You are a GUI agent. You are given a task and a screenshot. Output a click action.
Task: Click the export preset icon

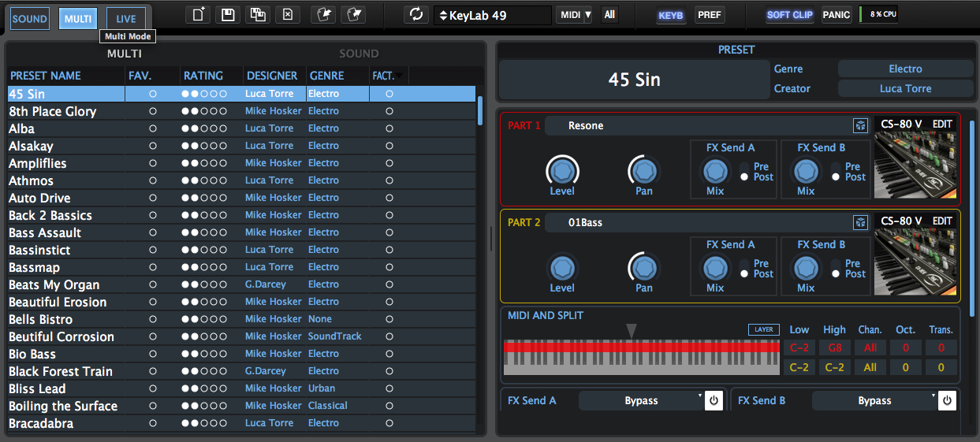click(x=355, y=15)
